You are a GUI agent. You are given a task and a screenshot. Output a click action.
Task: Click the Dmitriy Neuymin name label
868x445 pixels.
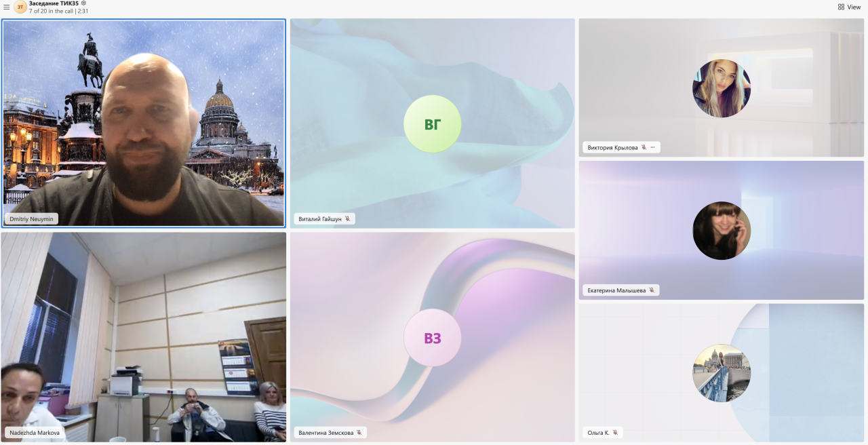tap(32, 218)
